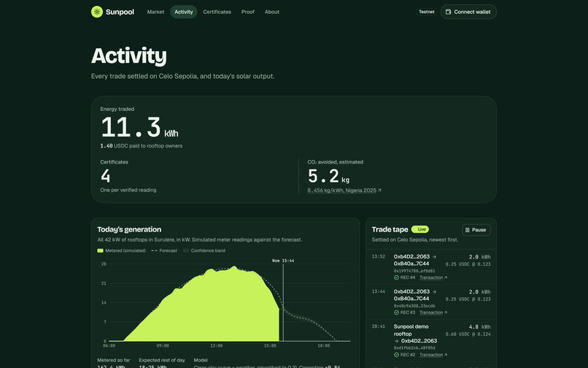Click the arrow before 0xb4D2…2063 in 20:41 trade
588x368 pixels.
click(396, 341)
